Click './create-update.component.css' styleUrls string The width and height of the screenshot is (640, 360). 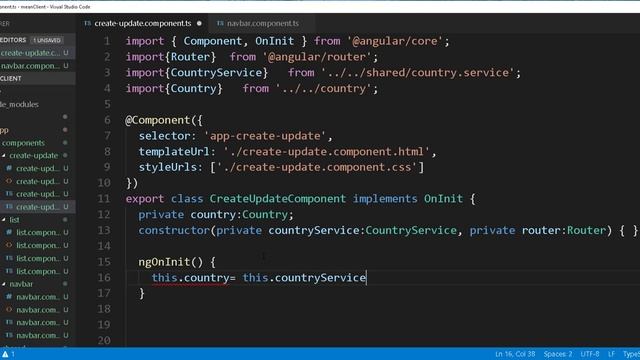pos(317,167)
